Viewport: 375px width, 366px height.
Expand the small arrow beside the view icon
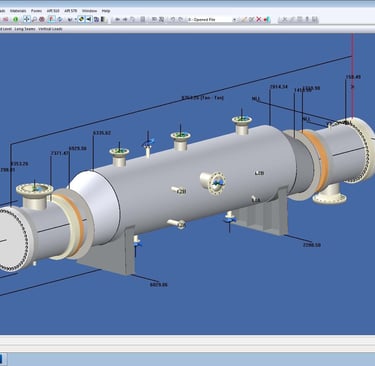(75, 20)
